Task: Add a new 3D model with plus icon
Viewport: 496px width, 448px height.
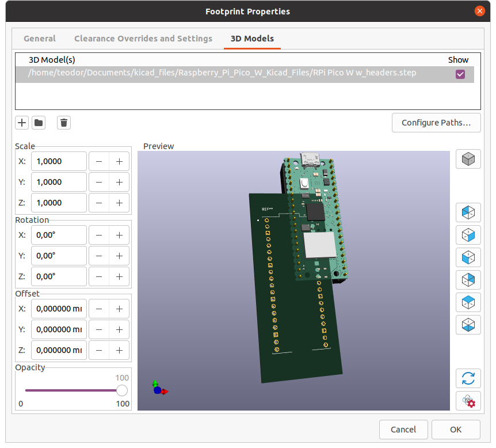Action: pyautogui.click(x=22, y=123)
